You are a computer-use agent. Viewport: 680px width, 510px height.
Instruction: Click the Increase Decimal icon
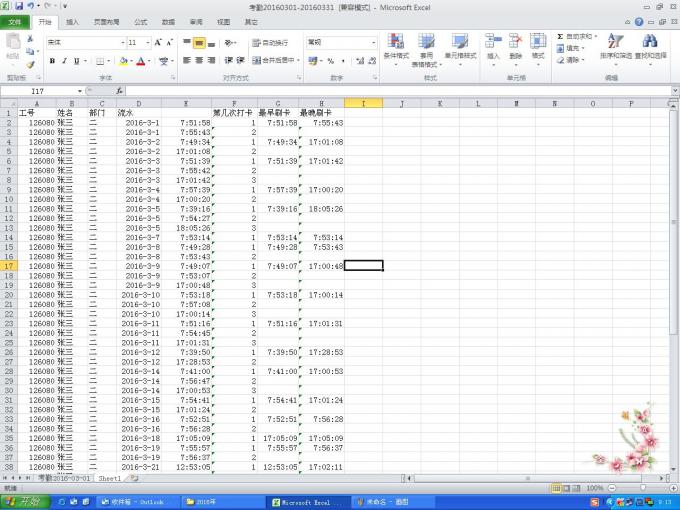click(x=360, y=61)
